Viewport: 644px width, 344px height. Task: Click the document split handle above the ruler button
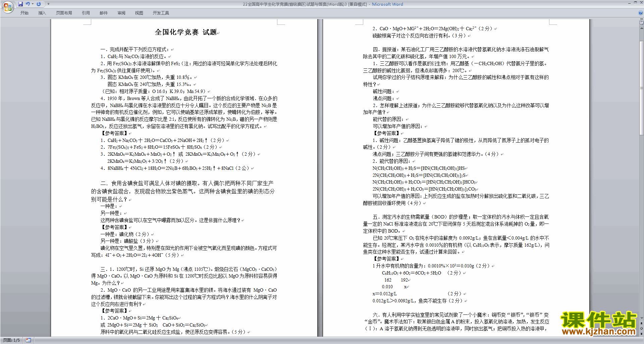pos(642,19)
